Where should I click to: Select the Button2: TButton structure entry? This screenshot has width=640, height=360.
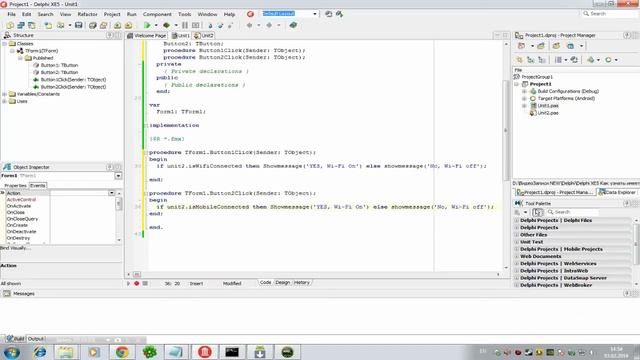59,73
